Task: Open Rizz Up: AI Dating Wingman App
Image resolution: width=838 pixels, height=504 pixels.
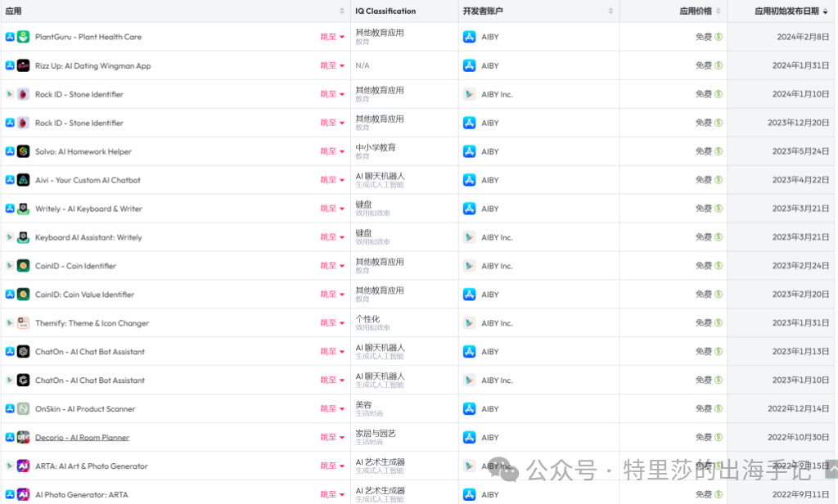Action: click(x=93, y=65)
